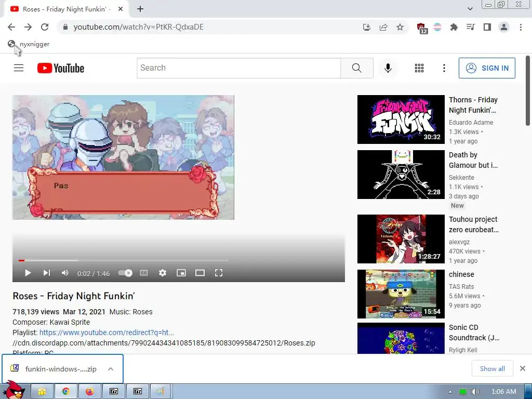Click the Sekkente channel name
Viewport: 532px width, 399px height.
[x=461, y=178]
